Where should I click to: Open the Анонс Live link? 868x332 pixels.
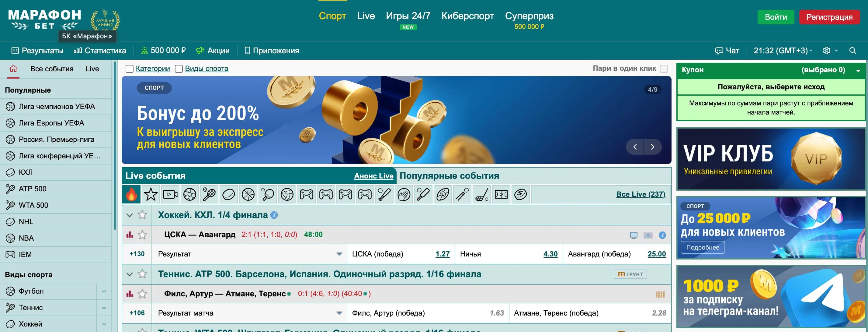click(x=374, y=176)
